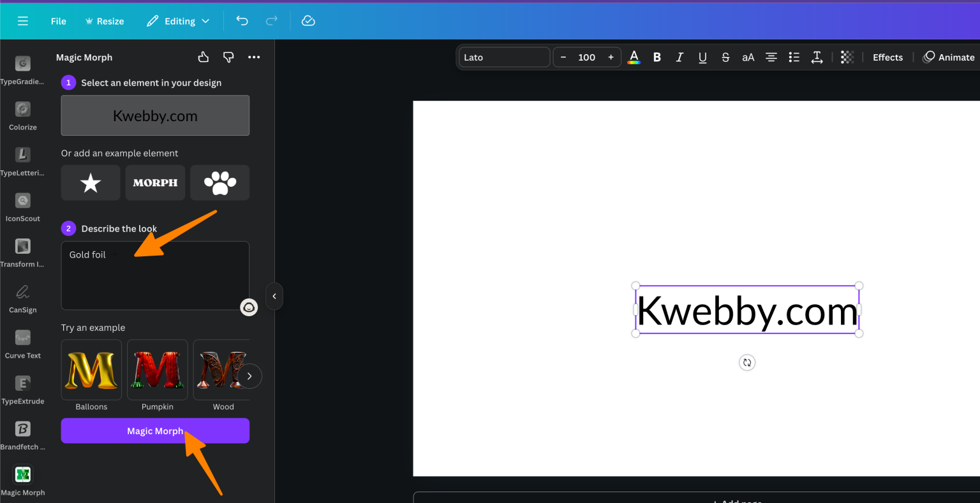This screenshot has width=980, height=503.
Task: Give a thumbs up to Magic Morph
Action: (203, 57)
